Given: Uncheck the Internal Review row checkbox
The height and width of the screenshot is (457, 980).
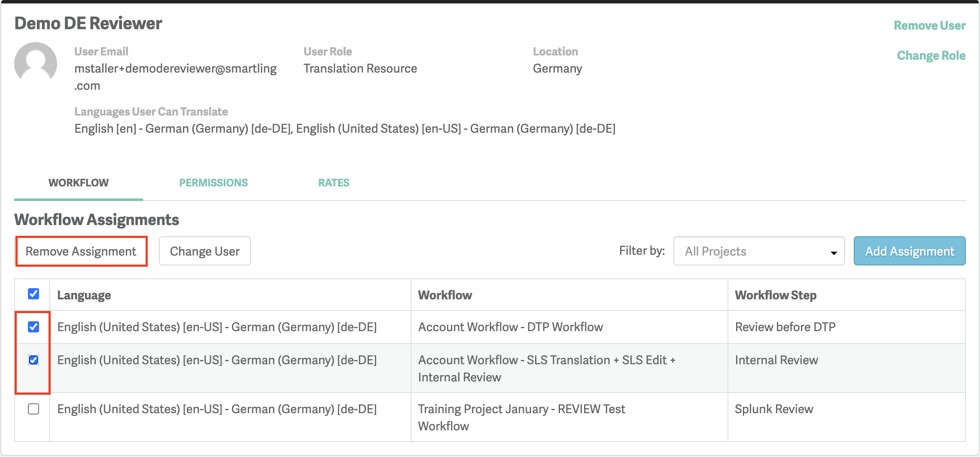Looking at the screenshot, I should [x=33, y=360].
